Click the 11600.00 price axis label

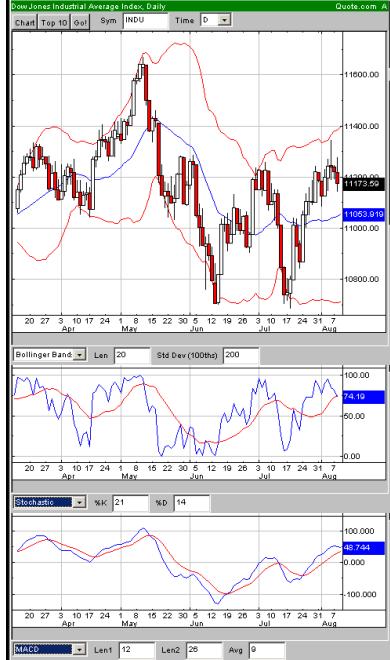coord(362,75)
